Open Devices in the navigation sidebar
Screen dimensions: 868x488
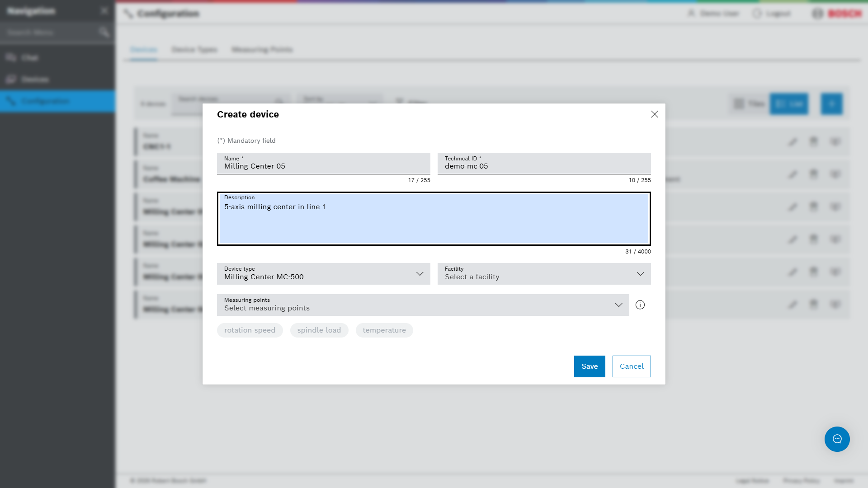pyautogui.click(x=57, y=80)
